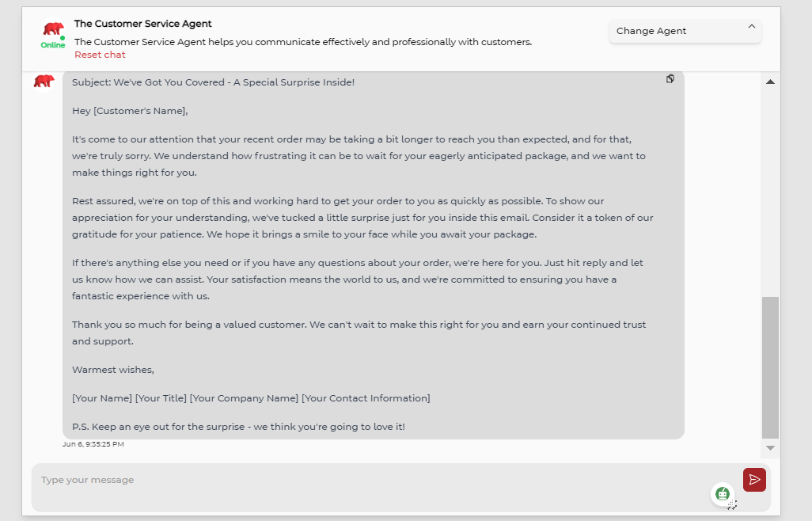This screenshot has height=521, width=812.
Task: Click the bear avatar beside the email message
Action: 44,81
